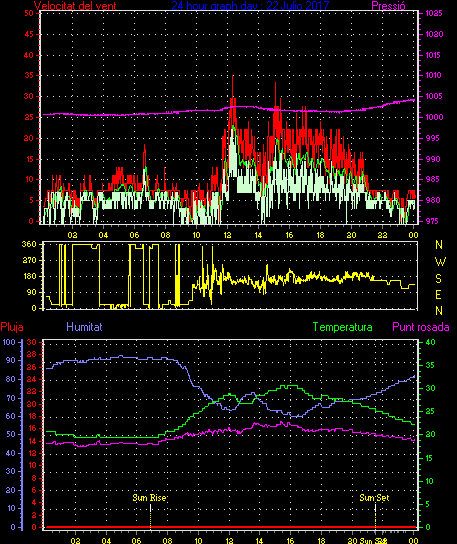This screenshot has width=457, height=544.
Task: Click the 'Temperatura' legend label
Action: click(342, 327)
